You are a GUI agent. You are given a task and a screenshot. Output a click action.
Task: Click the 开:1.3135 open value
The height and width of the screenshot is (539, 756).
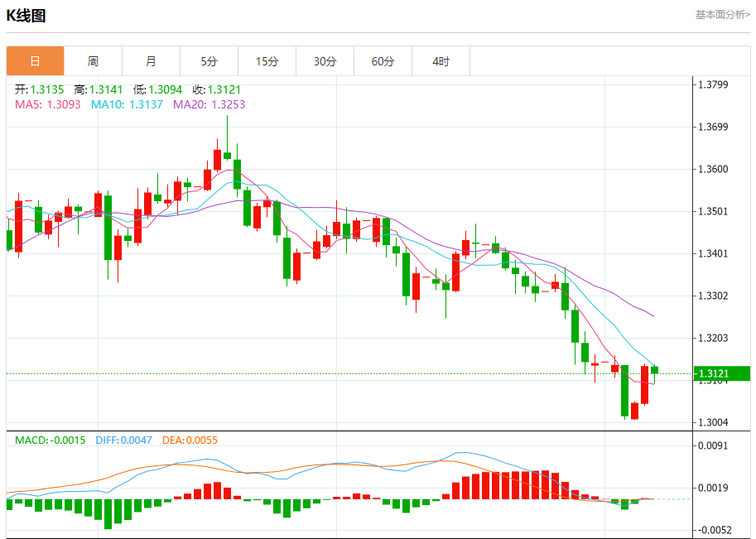point(39,89)
